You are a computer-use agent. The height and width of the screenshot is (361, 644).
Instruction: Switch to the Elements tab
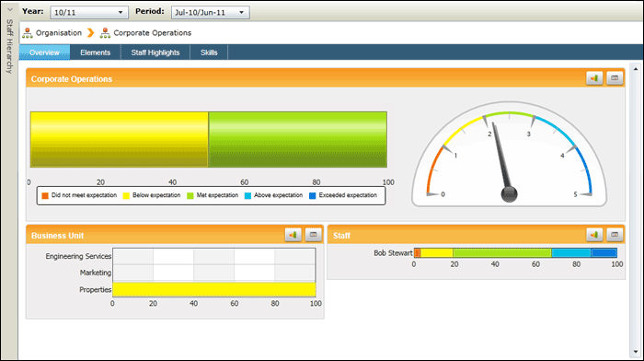(x=96, y=52)
